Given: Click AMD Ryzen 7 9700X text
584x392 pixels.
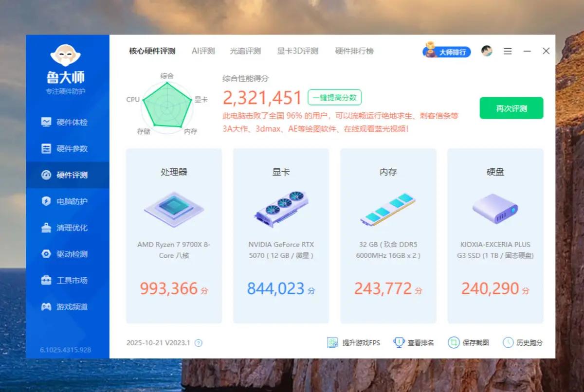Looking at the screenshot, I should [174, 250].
